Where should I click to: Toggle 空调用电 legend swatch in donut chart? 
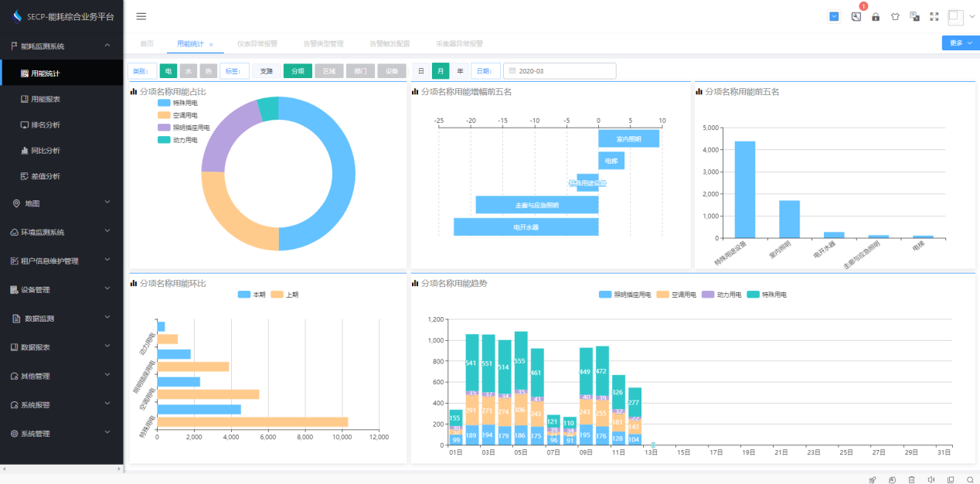[164, 115]
